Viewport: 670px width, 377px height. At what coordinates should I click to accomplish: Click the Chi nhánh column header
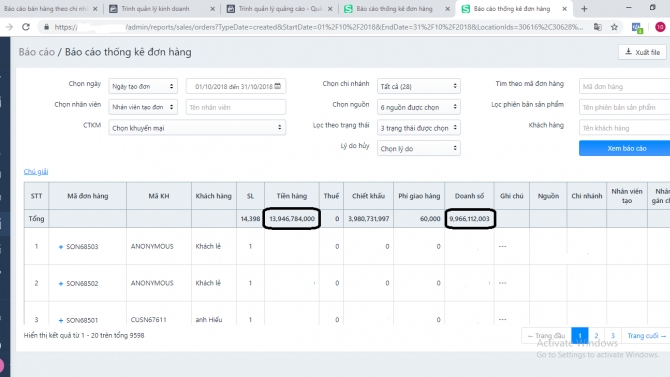[x=587, y=196]
